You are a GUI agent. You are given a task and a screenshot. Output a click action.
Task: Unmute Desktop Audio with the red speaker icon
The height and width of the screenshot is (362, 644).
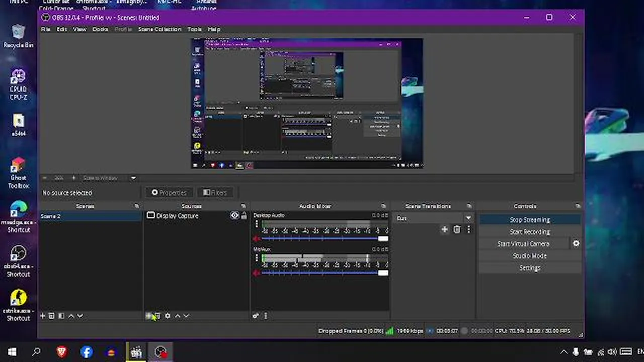pyautogui.click(x=256, y=238)
